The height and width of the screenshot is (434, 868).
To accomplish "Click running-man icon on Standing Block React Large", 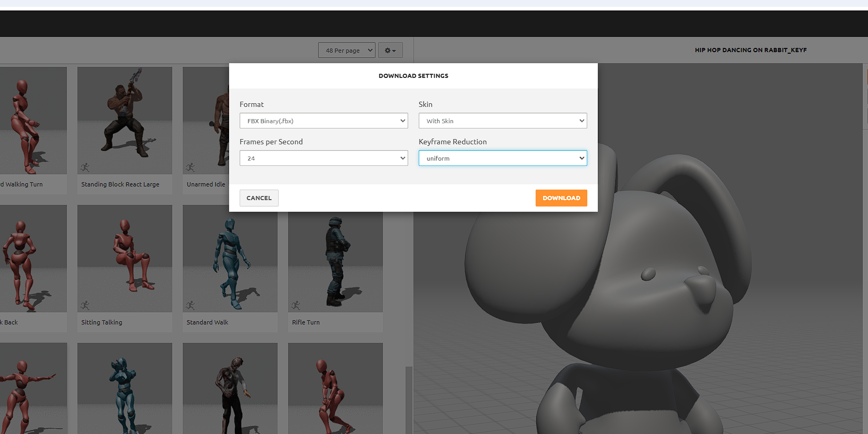I will pos(85,167).
